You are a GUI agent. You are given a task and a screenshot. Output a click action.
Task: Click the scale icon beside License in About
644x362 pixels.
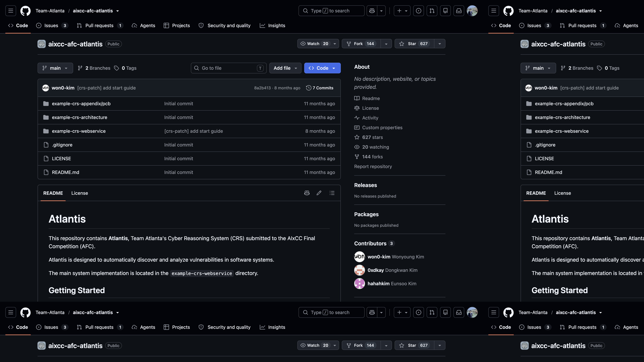coord(357,108)
